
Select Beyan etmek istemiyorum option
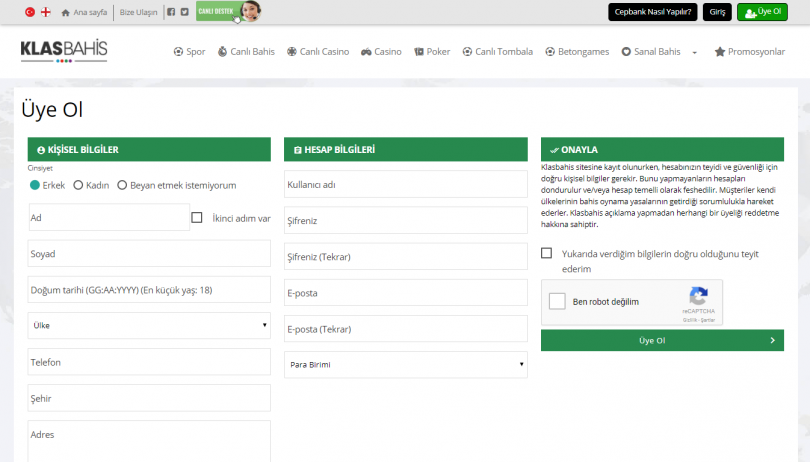pos(122,185)
